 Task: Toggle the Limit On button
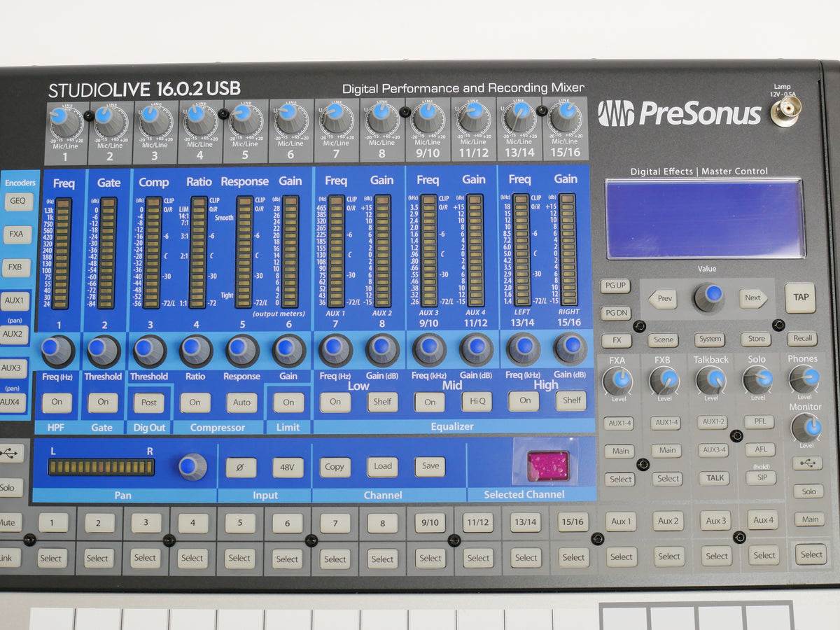288,402
